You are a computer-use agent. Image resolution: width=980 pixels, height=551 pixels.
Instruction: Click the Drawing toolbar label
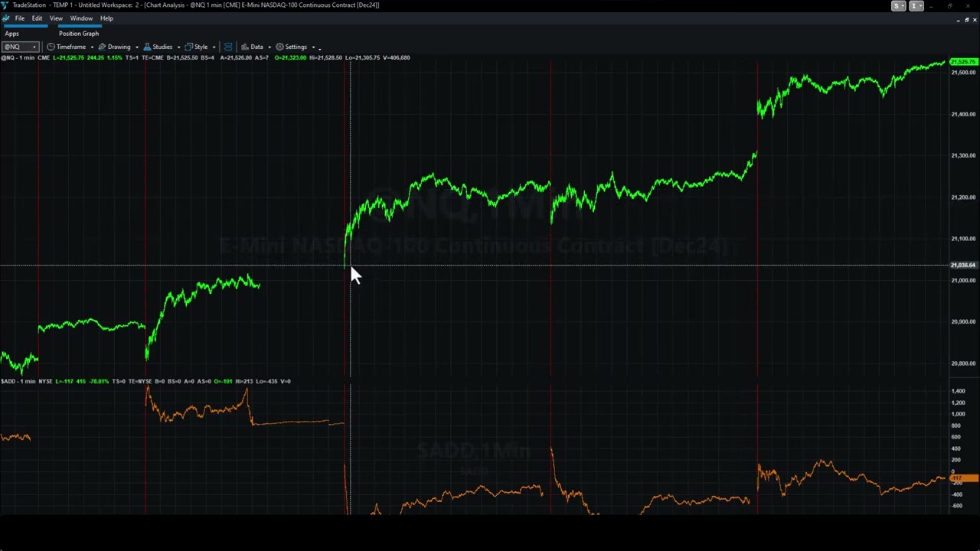(x=119, y=47)
